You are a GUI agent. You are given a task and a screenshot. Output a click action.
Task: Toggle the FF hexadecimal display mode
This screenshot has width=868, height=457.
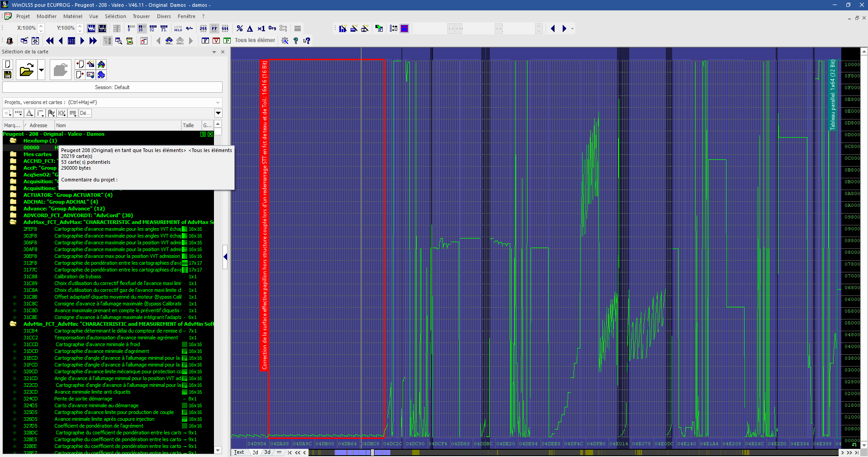coord(214,29)
